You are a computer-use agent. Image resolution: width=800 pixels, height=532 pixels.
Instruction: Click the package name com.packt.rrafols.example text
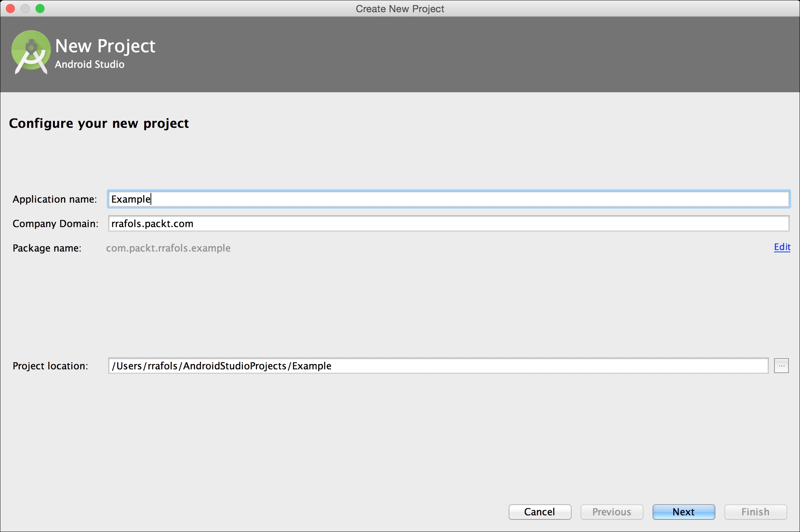tap(168, 248)
